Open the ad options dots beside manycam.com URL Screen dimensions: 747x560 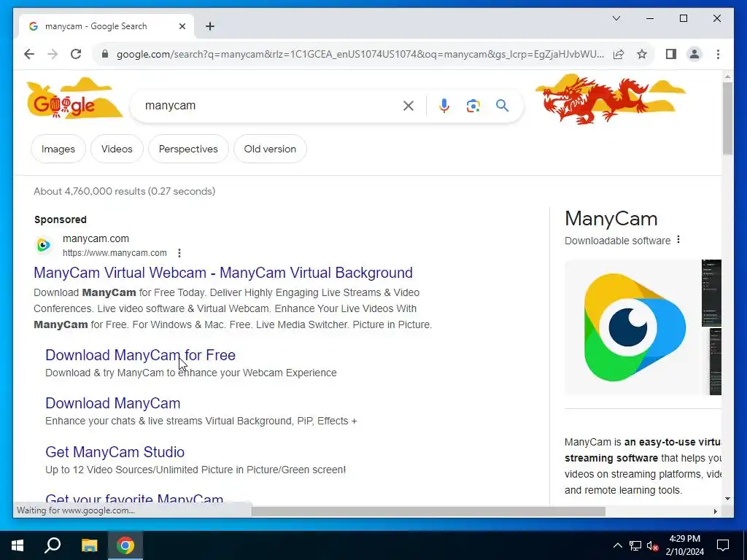pos(179,253)
